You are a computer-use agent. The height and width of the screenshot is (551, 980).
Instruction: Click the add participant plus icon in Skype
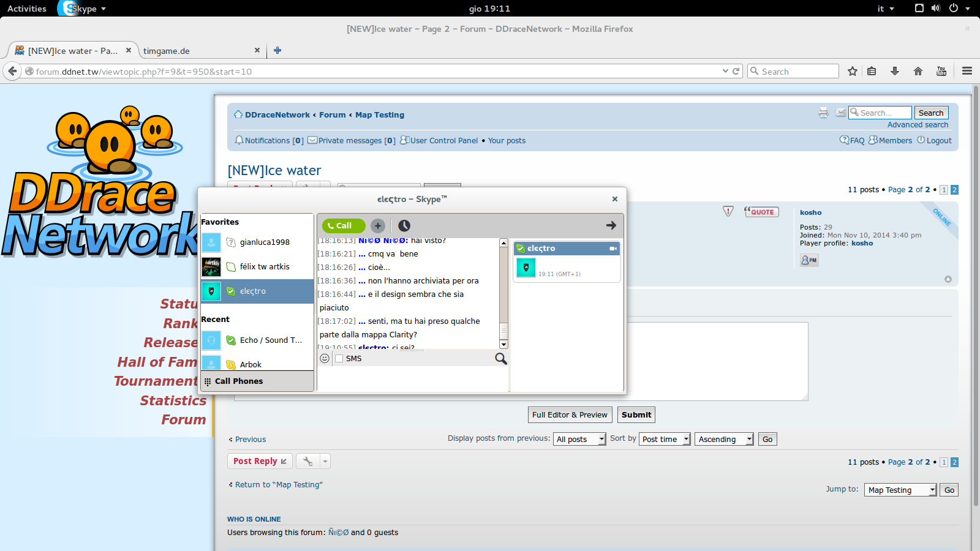pos(378,225)
